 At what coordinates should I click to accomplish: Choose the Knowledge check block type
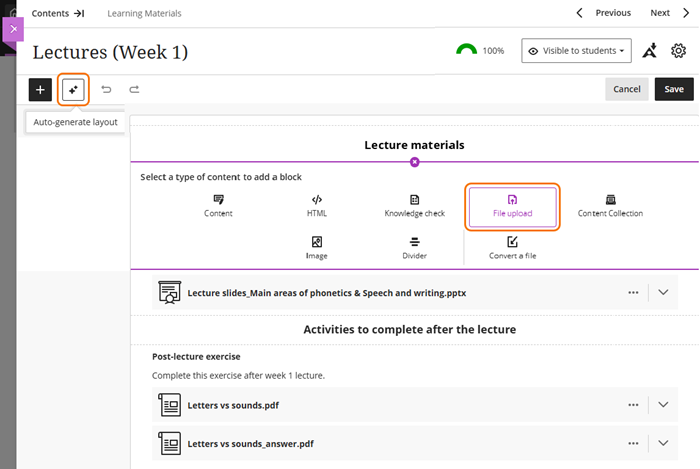tap(414, 205)
